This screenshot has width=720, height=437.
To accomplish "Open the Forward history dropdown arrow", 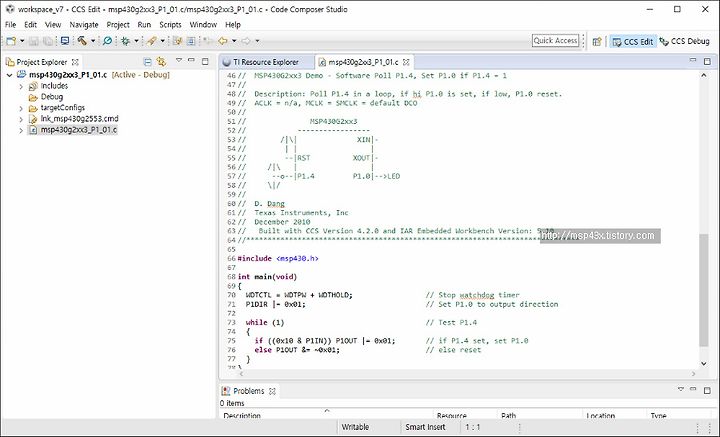I will pyautogui.click(x=257, y=41).
